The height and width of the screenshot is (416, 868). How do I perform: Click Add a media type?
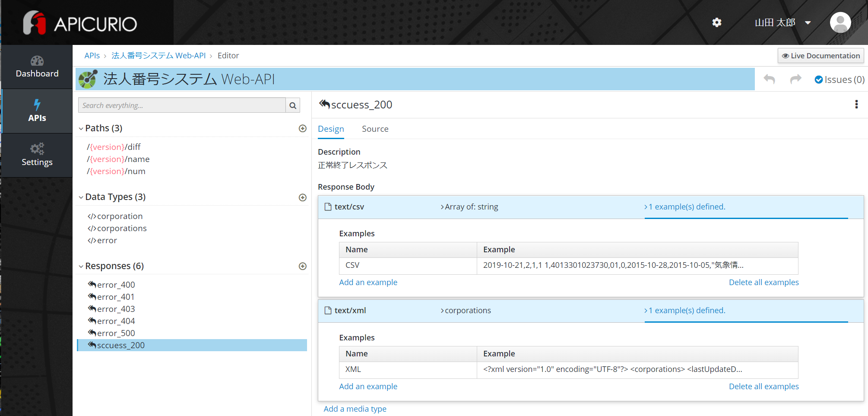coord(355,409)
